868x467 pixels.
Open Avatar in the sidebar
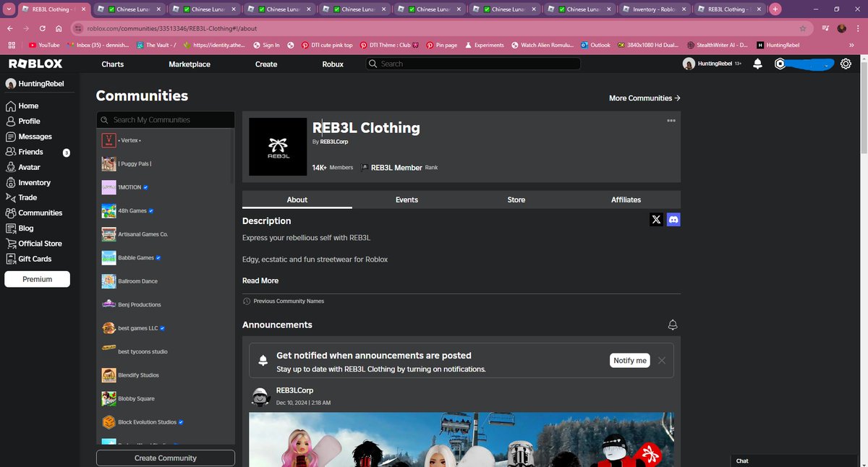coord(22,167)
